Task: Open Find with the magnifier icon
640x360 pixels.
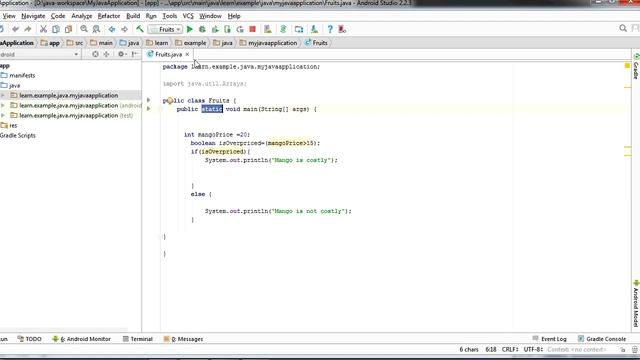Action: point(84,29)
